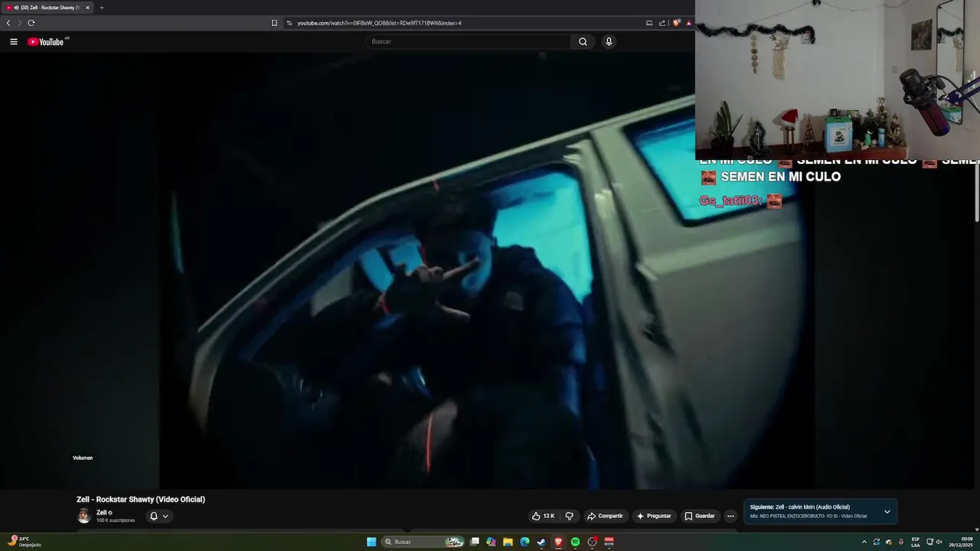Start voice search with the microphone icon
Image resolution: width=980 pixels, height=551 pixels.
(x=609, y=41)
